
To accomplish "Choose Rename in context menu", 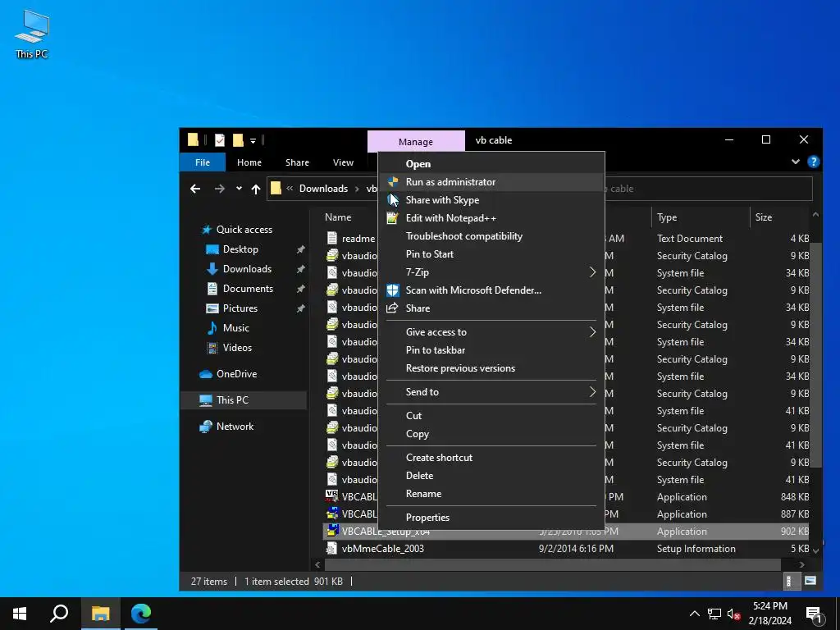I will coord(491,494).
